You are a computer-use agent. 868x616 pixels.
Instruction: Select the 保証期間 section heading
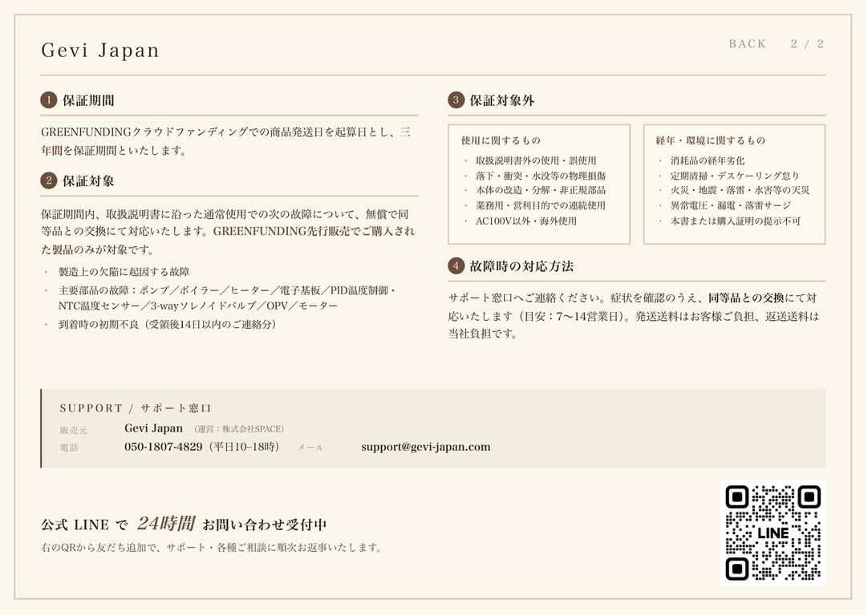tap(88, 101)
